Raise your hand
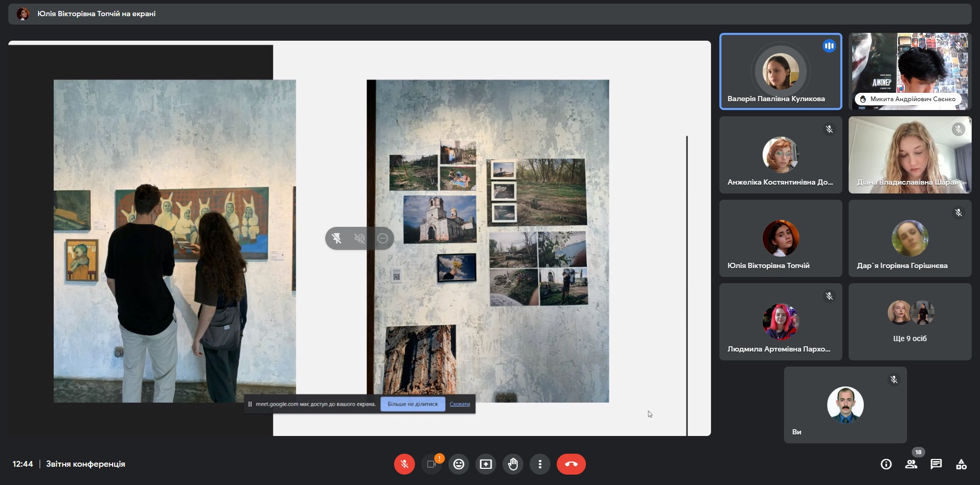Viewport: 980px width, 485px height. coord(513,464)
